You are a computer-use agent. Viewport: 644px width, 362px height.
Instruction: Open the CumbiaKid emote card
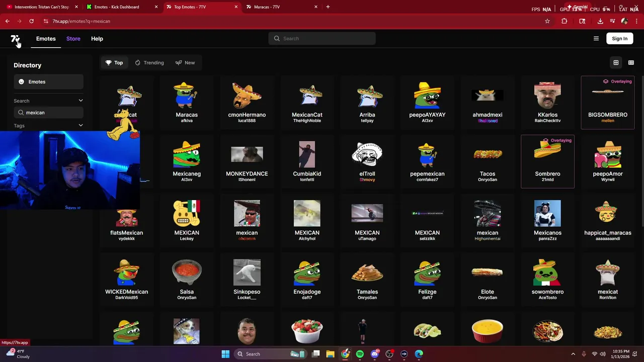pyautogui.click(x=307, y=161)
